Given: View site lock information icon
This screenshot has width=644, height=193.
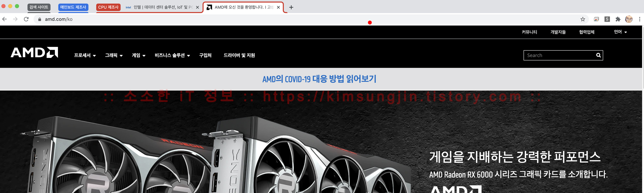Looking at the screenshot, I should [x=40, y=19].
